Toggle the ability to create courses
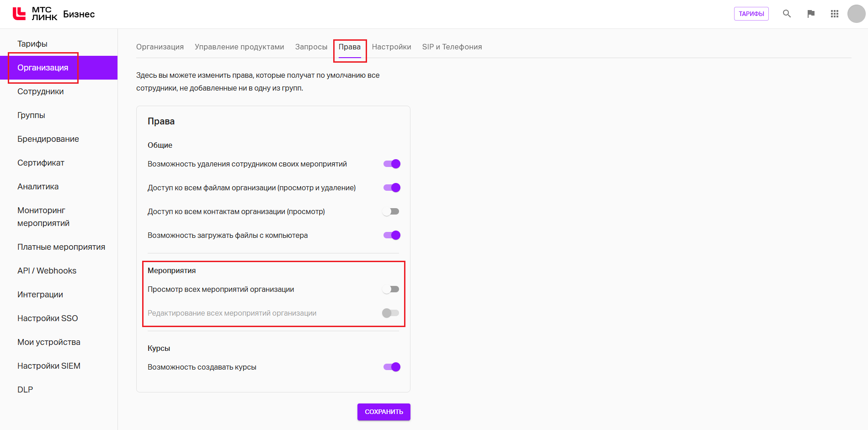 (x=392, y=367)
